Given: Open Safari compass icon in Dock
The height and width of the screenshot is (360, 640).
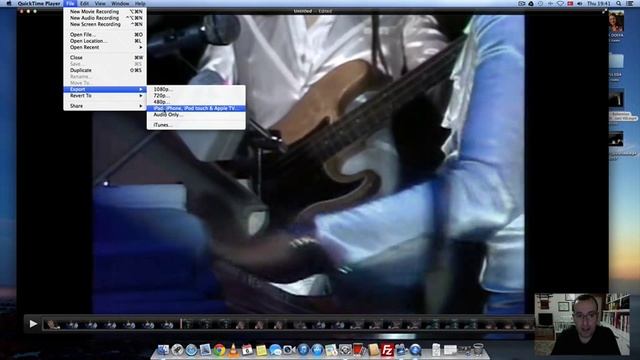Looking at the screenshot, I should pos(191,350).
